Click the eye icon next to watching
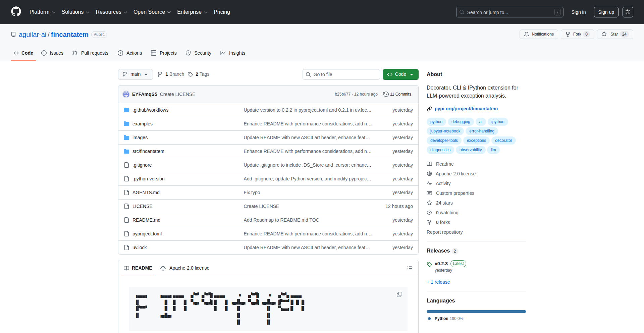644x333 pixels. 429,213
